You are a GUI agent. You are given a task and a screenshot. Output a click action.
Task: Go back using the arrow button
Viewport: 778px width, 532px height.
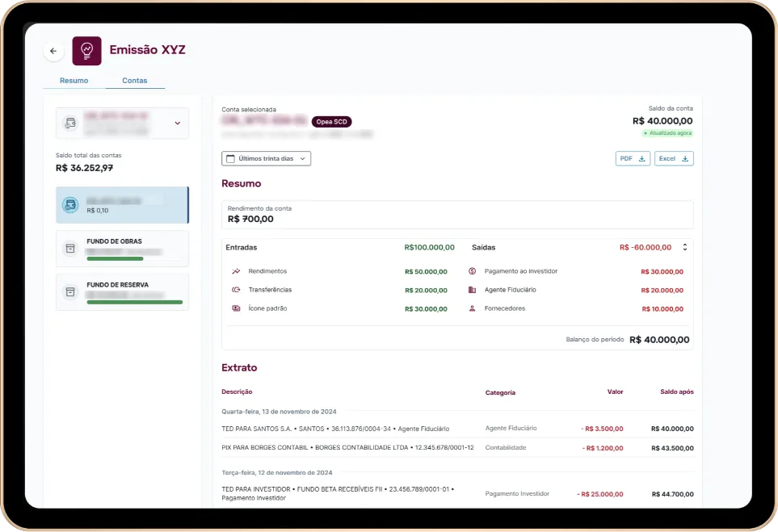[x=53, y=51]
